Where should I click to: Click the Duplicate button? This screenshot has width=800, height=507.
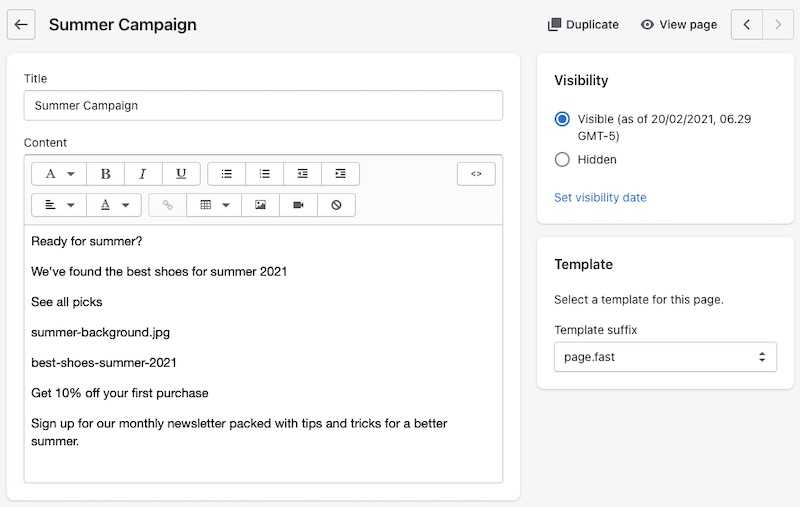click(583, 25)
